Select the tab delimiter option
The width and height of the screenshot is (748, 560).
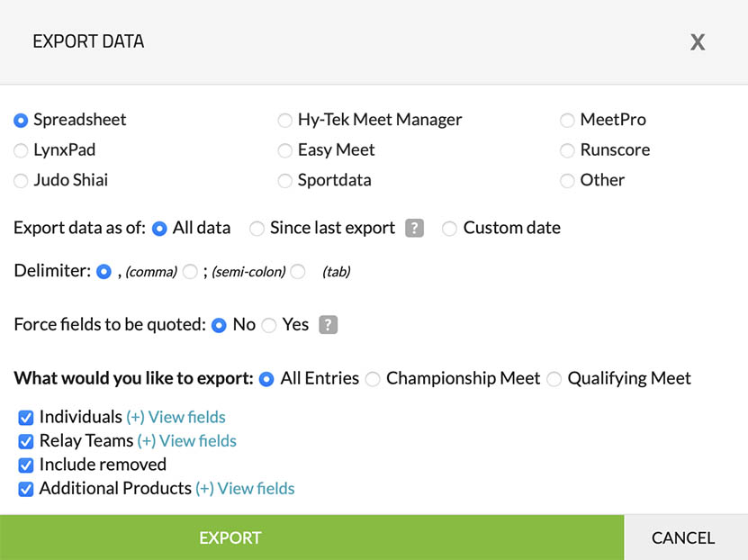pyautogui.click(x=298, y=271)
